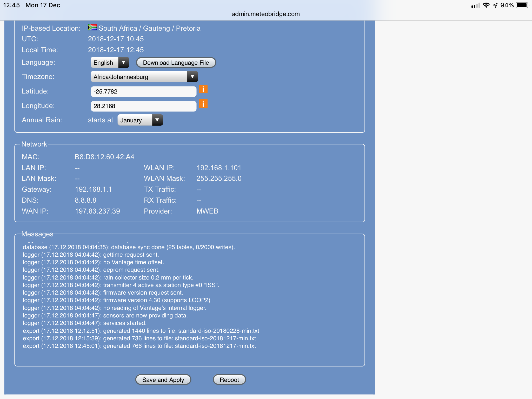
Task: Tap the battery indicator icon
Action: [522, 5]
